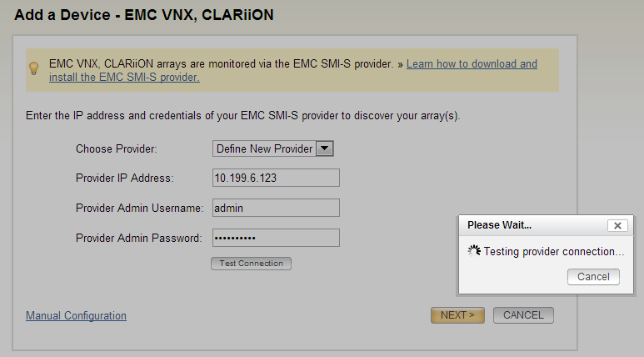Cancel the provider connection test in dialog
Image resolution: width=644 pixels, height=357 pixels.
click(593, 277)
